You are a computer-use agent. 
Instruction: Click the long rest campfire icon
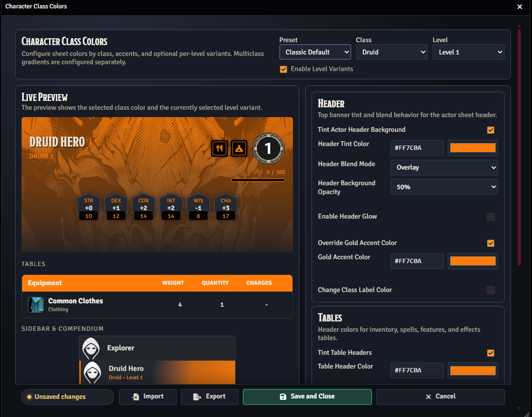pos(239,148)
